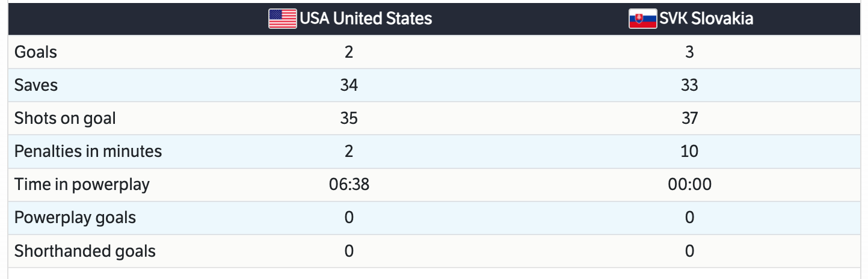
Task: Click USA goals value 2
Action: tap(349, 52)
